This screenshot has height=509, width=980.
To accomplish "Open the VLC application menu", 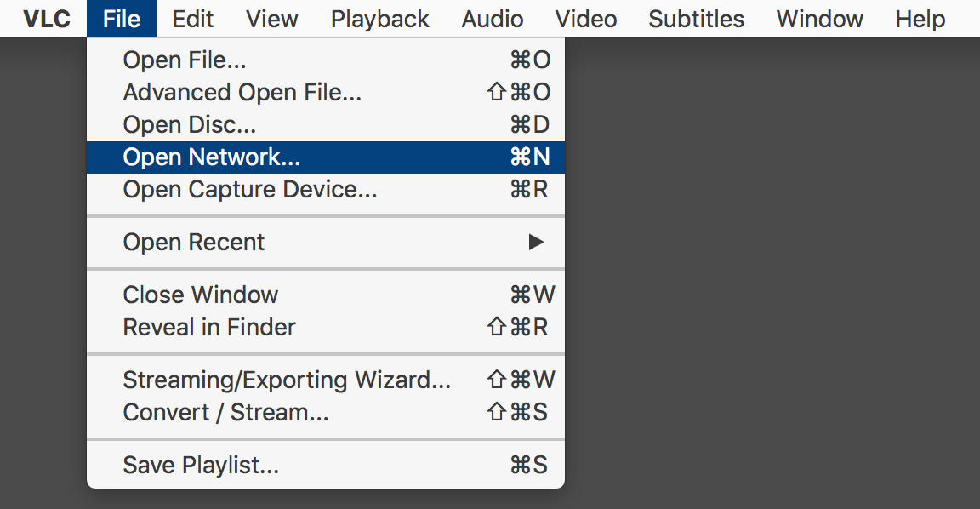I will pyautogui.click(x=46, y=19).
